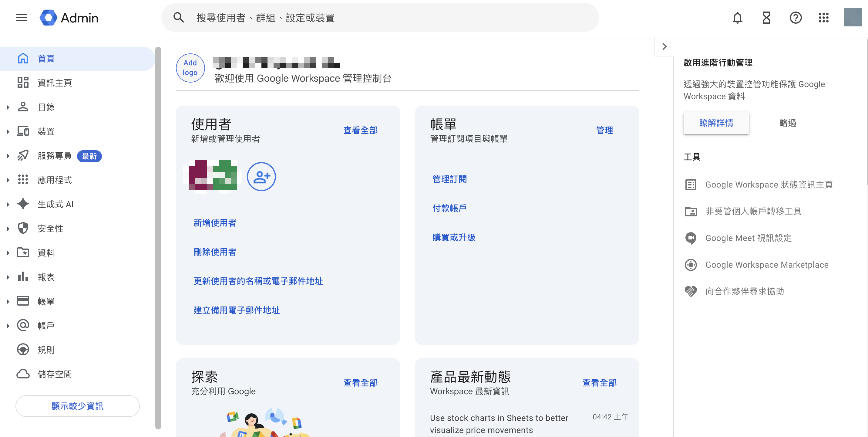Click the Add logo circle
Image resolution: width=868 pixels, height=437 pixels.
pyautogui.click(x=190, y=68)
